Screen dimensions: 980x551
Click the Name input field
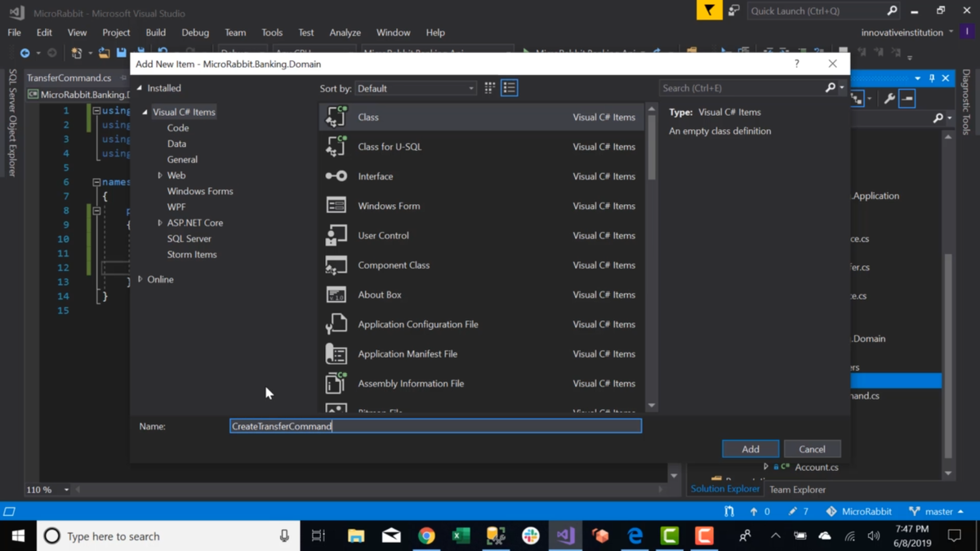[x=436, y=426]
